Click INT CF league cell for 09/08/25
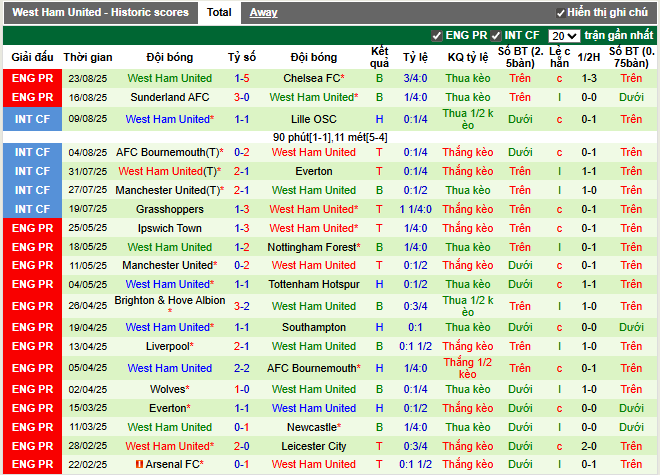 (x=32, y=119)
